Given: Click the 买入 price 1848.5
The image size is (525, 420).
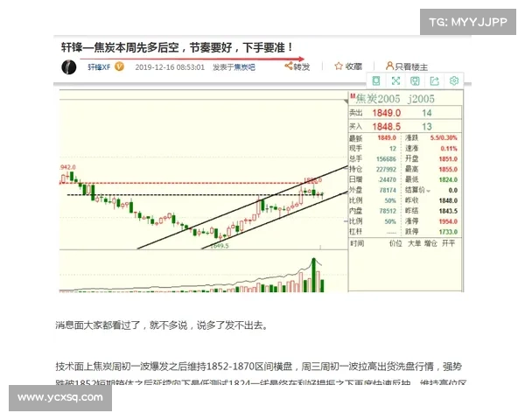Looking at the screenshot, I should tap(387, 127).
